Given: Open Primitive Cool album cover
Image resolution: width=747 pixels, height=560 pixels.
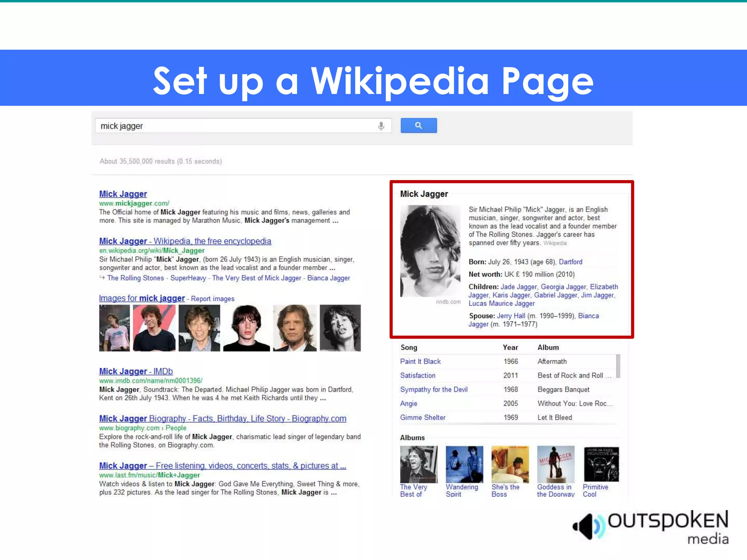Looking at the screenshot, I should pyautogui.click(x=601, y=464).
